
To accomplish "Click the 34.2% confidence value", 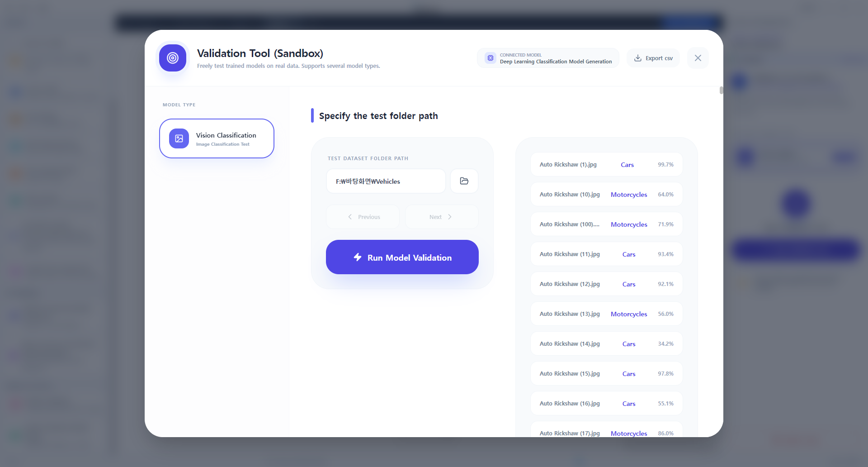I will click(x=665, y=344).
